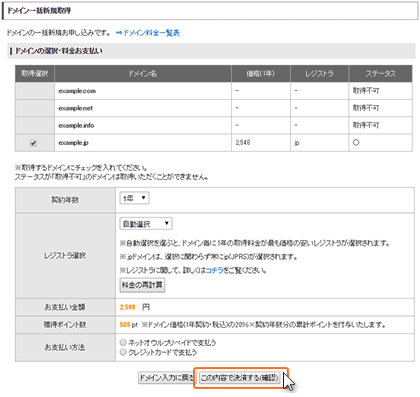The height and width of the screenshot is (397, 420).
Task: Click the example.jp domain name cell
Action: point(143,143)
